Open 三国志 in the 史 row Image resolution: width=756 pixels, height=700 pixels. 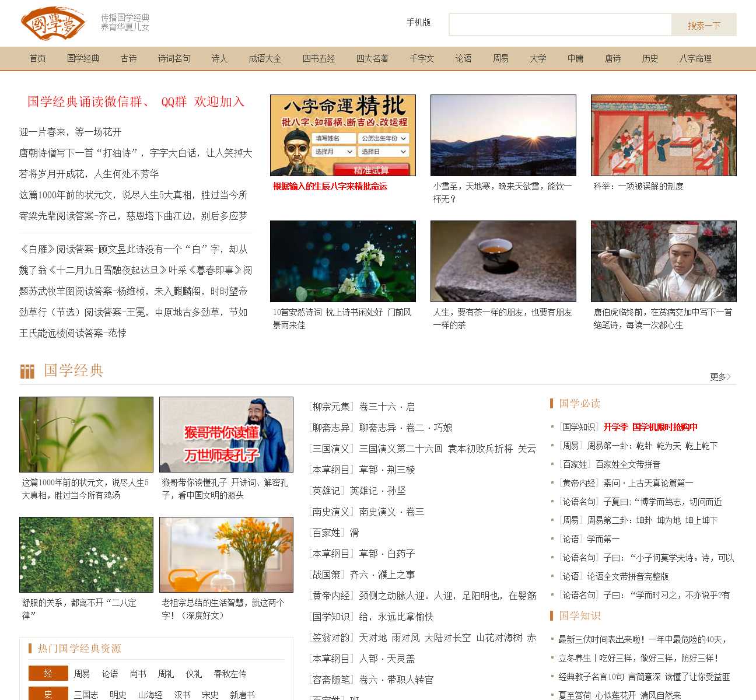pos(86,695)
